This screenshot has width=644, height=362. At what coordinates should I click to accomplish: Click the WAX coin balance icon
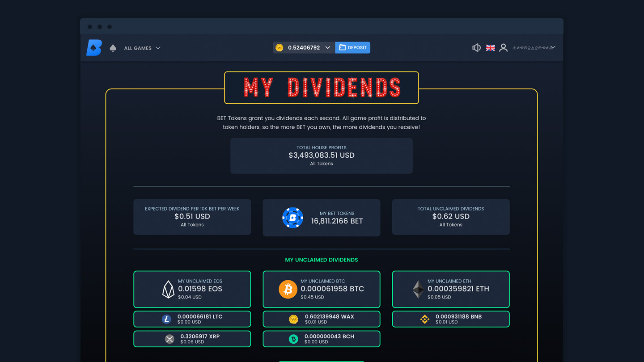[x=280, y=47]
